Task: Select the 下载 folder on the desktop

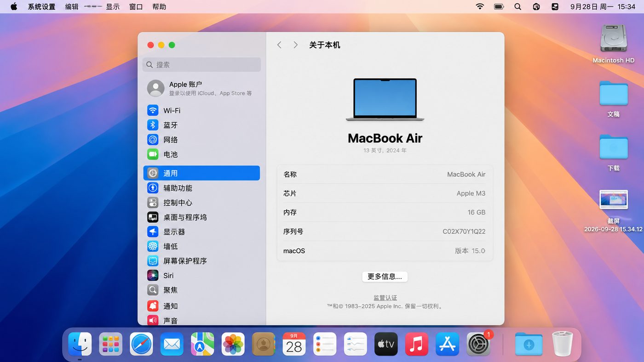Action: tap(614, 153)
